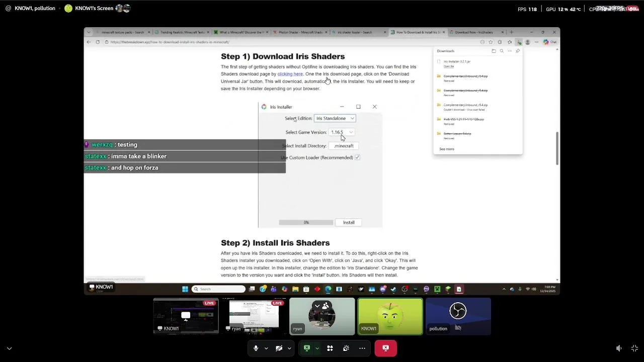Open the 'clicking here' download link
644x362 pixels.
[290, 74]
